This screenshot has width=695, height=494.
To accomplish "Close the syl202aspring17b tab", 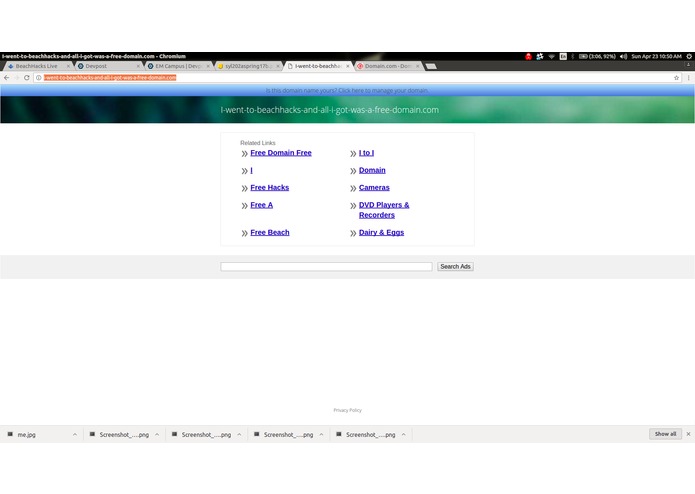I will point(278,66).
